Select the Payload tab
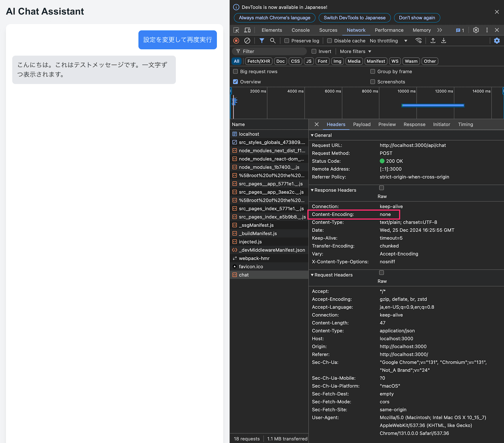 pyautogui.click(x=362, y=124)
